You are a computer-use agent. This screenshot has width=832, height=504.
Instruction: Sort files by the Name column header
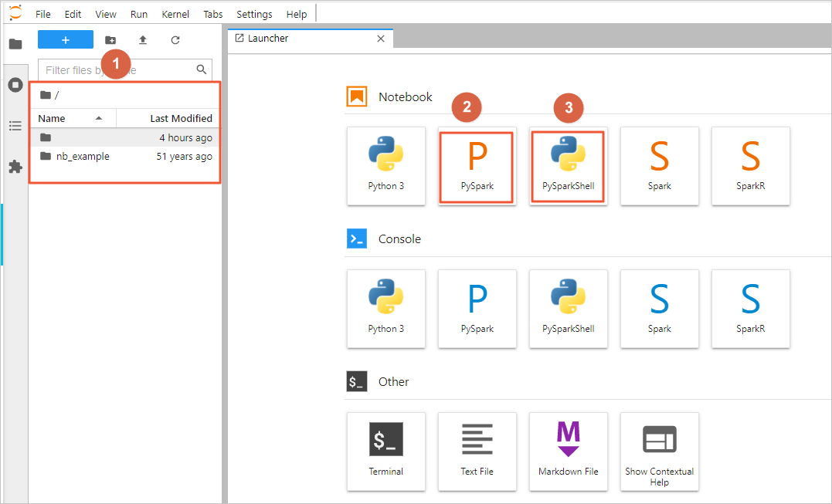pyautogui.click(x=73, y=118)
